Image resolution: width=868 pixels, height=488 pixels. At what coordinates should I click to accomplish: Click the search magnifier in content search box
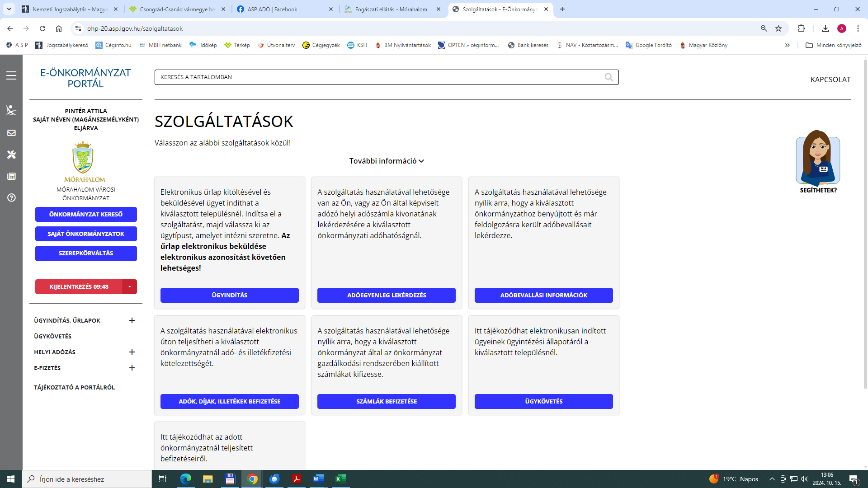coord(609,77)
